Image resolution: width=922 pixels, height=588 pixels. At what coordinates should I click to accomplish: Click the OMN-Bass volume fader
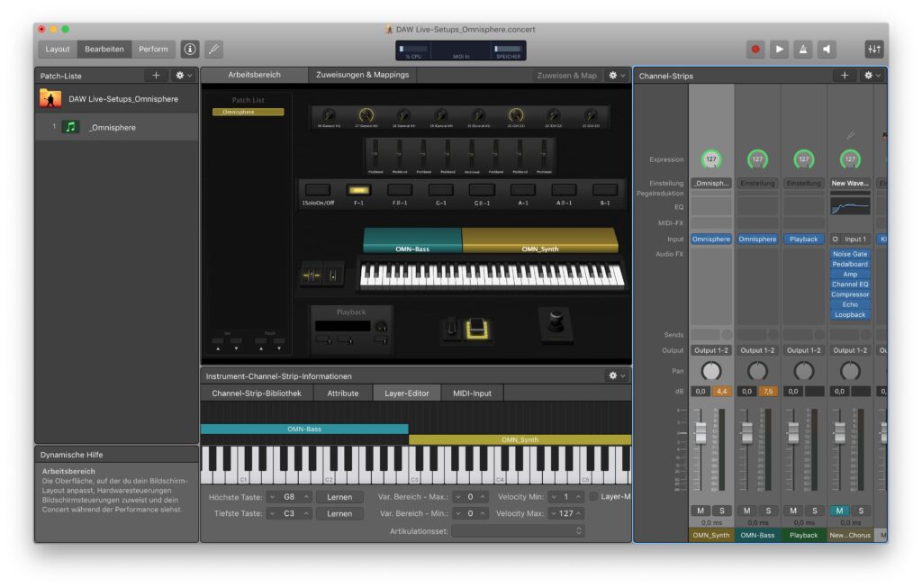coord(746,433)
